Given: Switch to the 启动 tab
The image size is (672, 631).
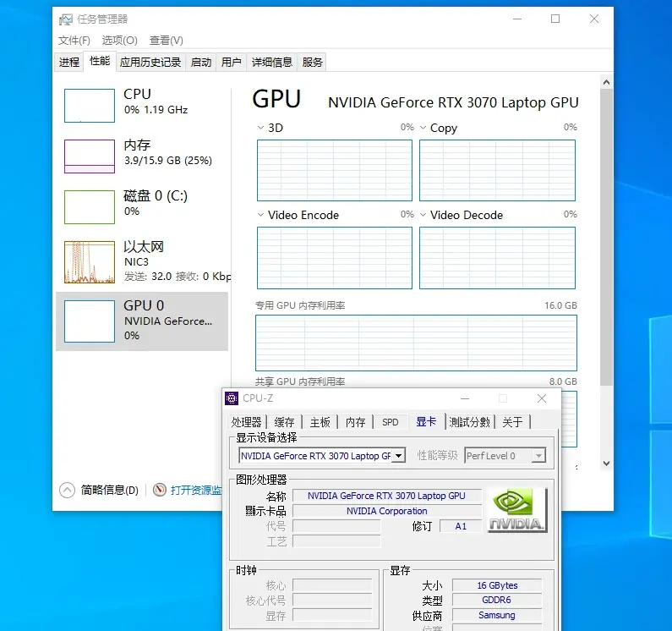Looking at the screenshot, I should pos(201,63).
